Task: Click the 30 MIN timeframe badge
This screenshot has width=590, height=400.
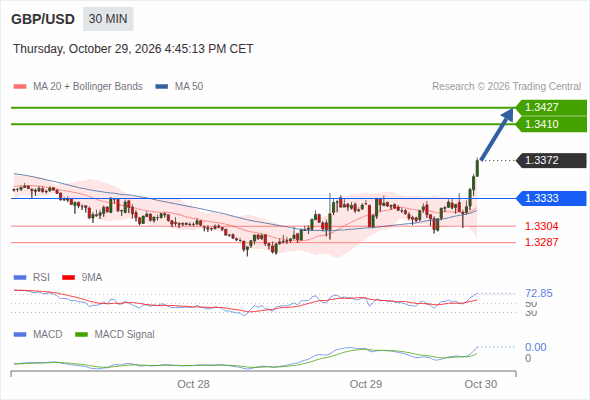Action: click(x=108, y=19)
